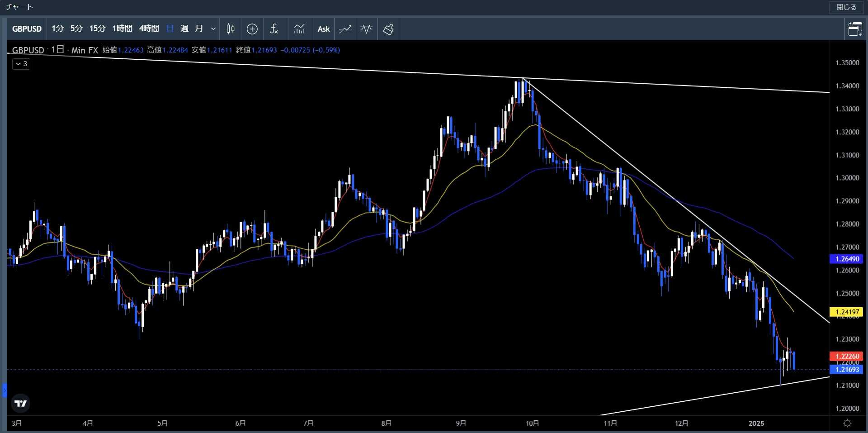Toggle the Ask price display
This screenshot has width=868, height=433.
pos(324,29)
